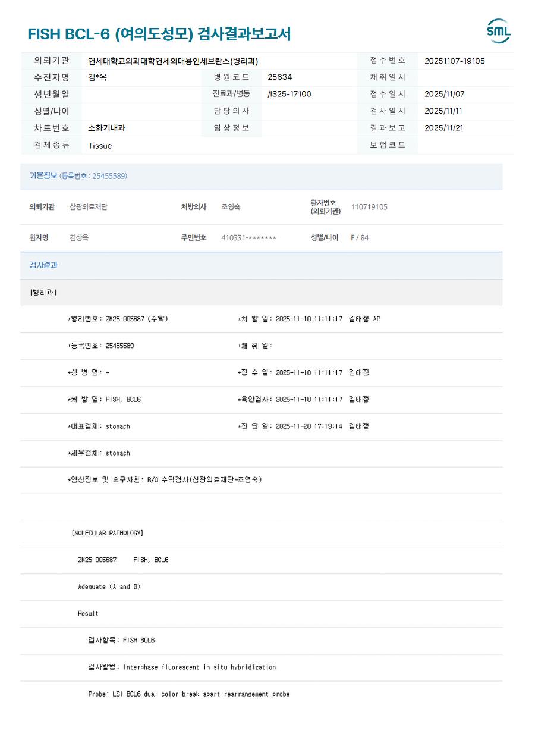
Task: Select the 주민번호 value 410331-*******
Action: pos(249,238)
